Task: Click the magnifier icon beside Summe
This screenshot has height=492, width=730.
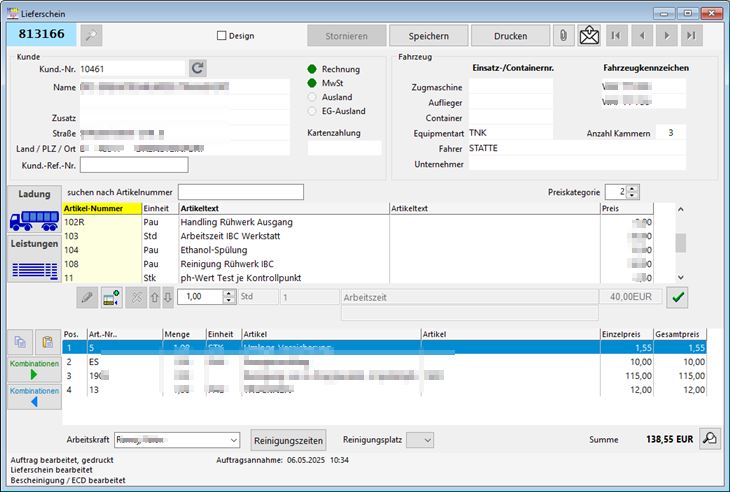Action: pyautogui.click(x=709, y=439)
